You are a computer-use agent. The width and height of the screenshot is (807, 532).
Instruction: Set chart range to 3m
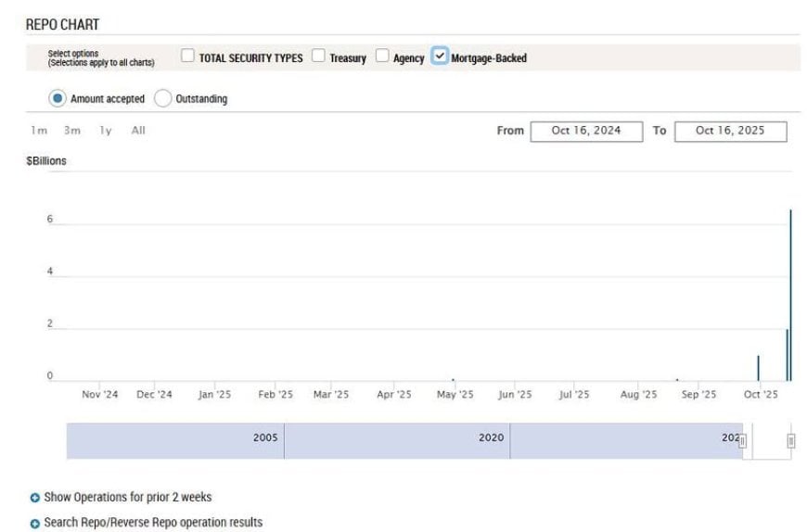click(x=72, y=131)
